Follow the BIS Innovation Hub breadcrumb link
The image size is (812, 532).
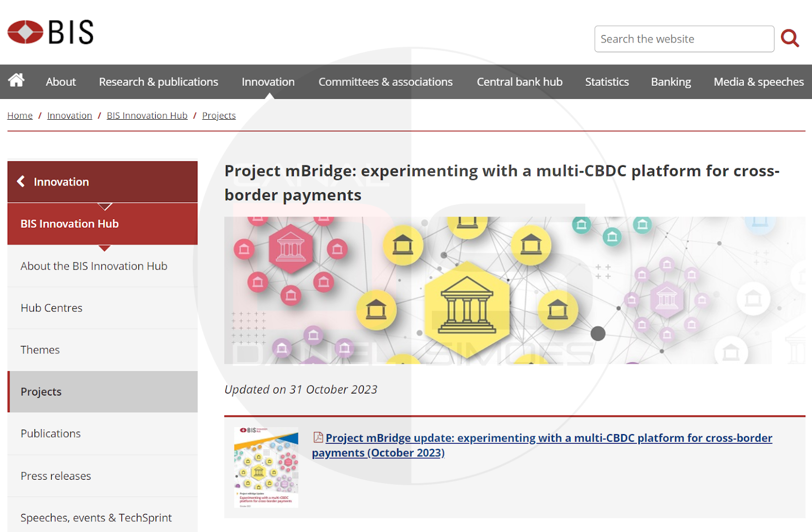[x=147, y=116]
